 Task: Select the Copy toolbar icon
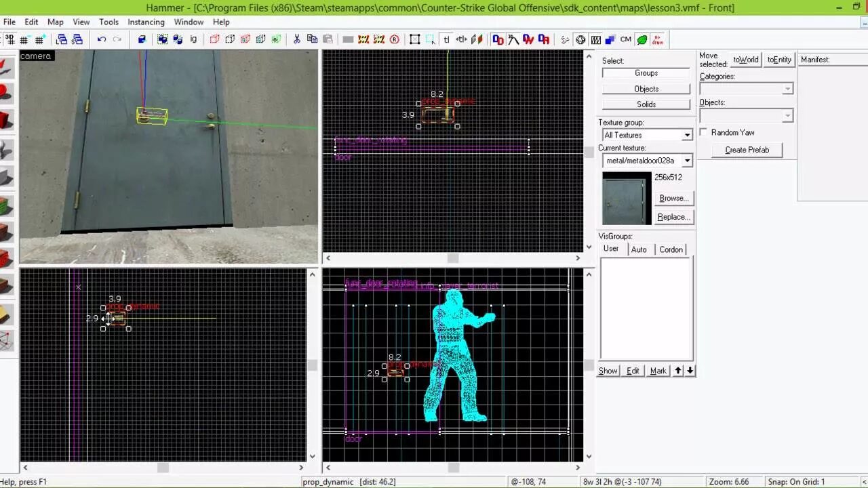tap(313, 39)
